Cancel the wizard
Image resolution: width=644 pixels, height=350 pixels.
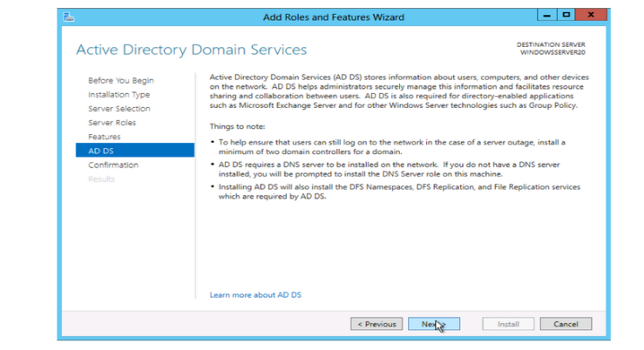(x=566, y=324)
